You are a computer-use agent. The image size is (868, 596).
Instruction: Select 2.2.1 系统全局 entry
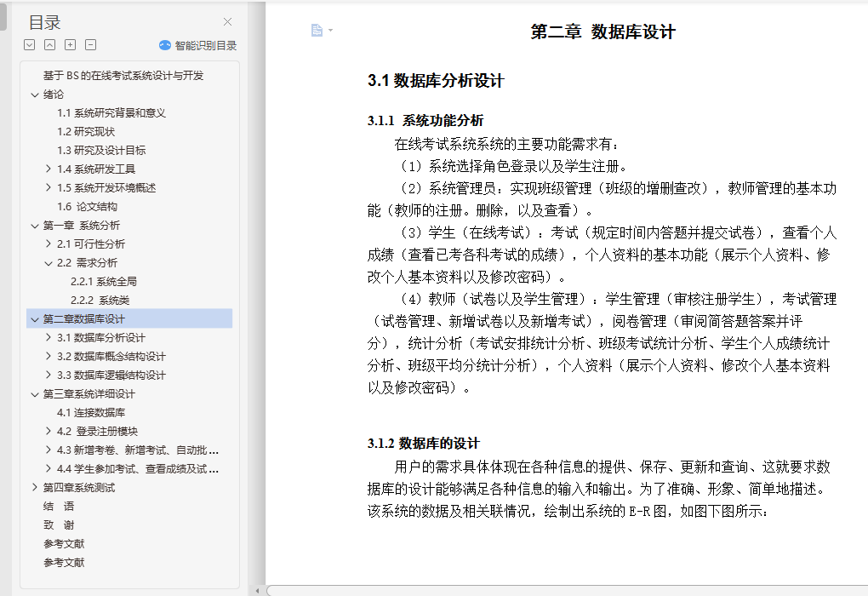point(104,281)
